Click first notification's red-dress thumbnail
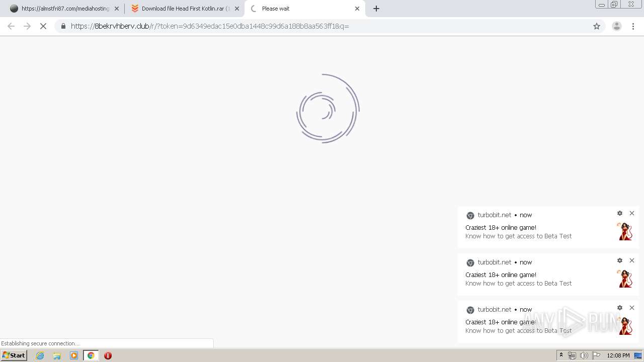The width and height of the screenshot is (644, 362). tap(624, 232)
